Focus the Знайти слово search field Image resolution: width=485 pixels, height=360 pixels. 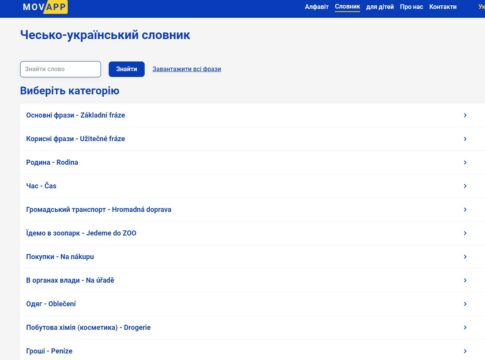tap(60, 69)
